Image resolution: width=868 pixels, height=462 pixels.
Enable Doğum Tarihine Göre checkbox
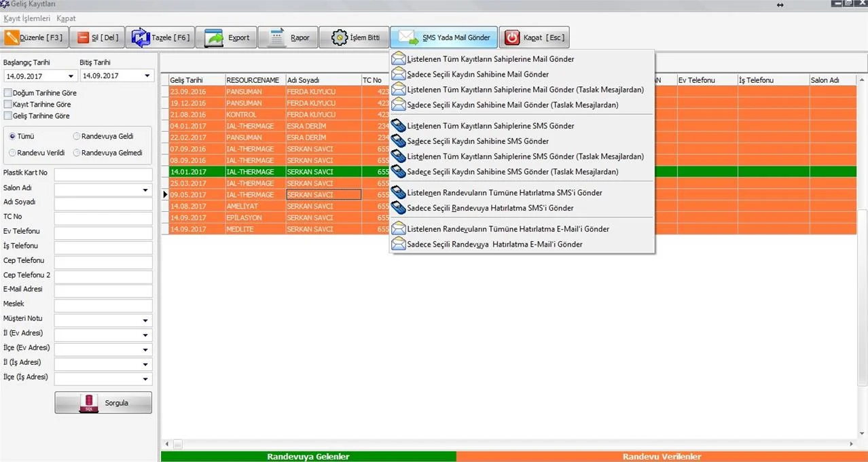[8, 92]
